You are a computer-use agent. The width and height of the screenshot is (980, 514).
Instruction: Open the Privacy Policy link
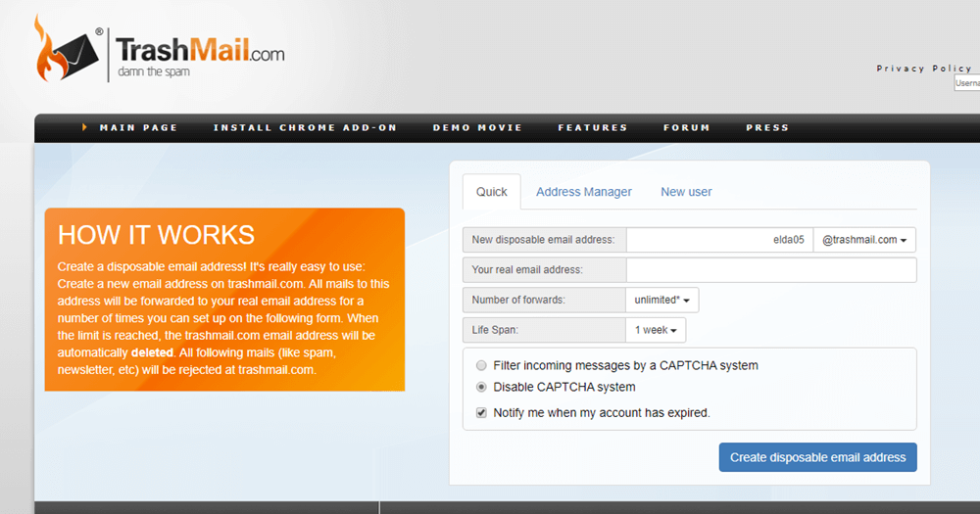(924, 69)
